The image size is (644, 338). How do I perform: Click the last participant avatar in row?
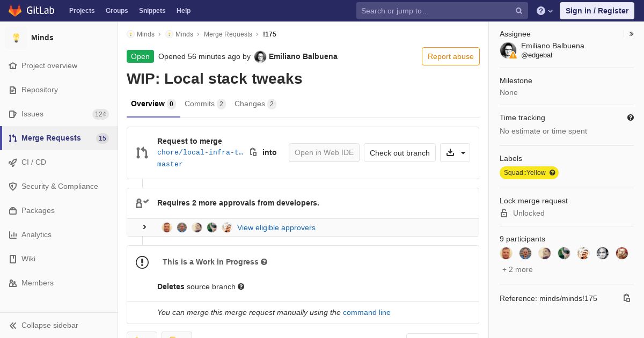pos(622,253)
